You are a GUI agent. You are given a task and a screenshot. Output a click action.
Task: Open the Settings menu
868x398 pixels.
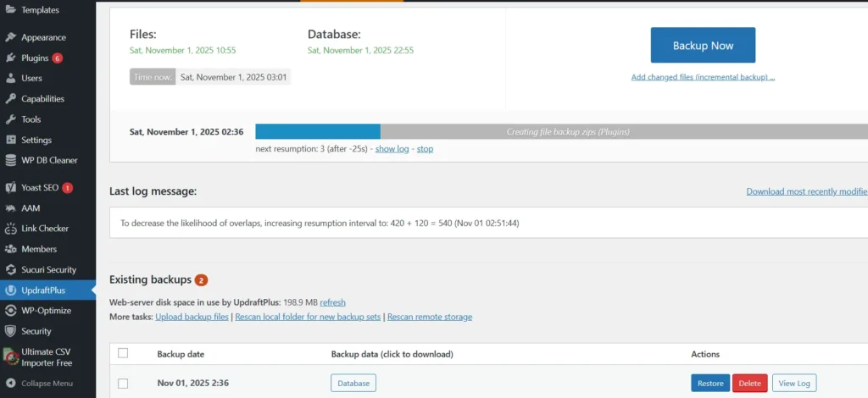tap(36, 140)
